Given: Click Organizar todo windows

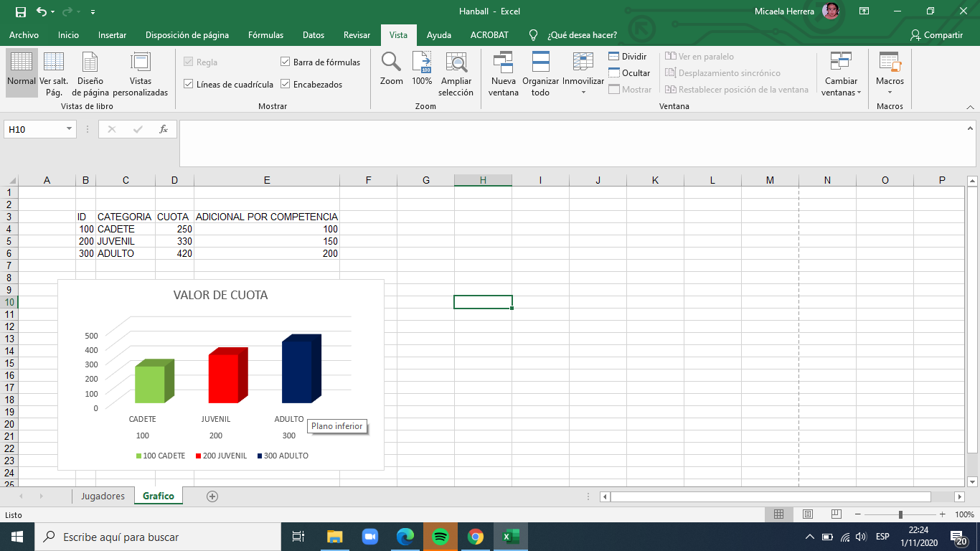Looking at the screenshot, I should pyautogui.click(x=540, y=73).
